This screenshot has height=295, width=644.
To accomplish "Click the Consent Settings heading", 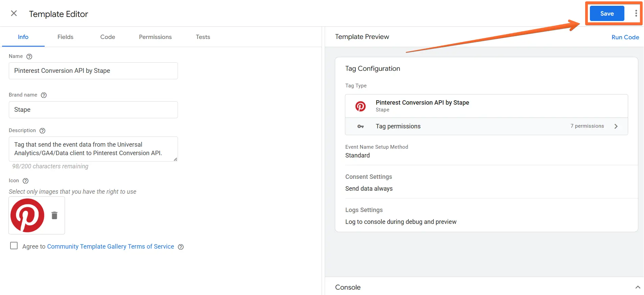I will [369, 177].
